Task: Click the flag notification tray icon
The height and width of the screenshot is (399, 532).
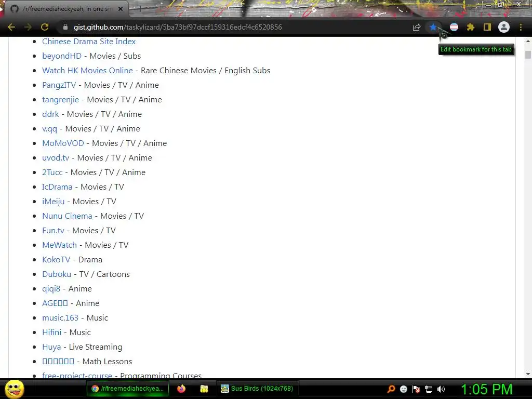Action: pos(416,389)
